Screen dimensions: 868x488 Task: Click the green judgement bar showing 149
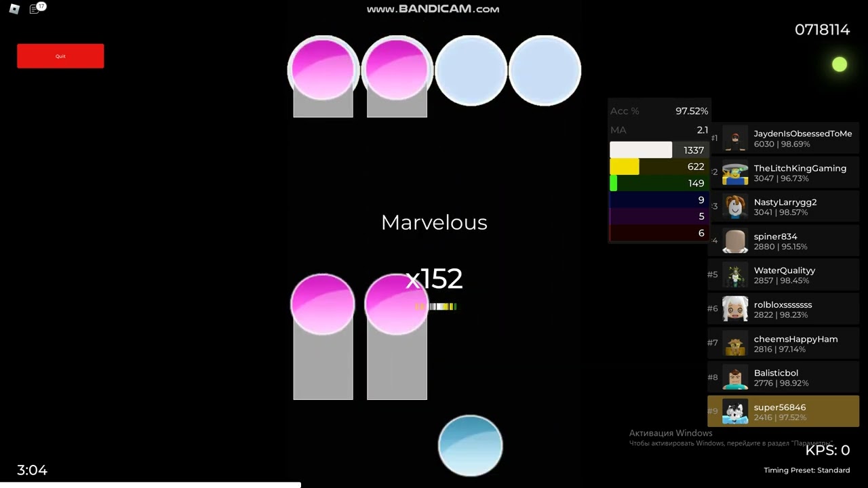(659, 183)
